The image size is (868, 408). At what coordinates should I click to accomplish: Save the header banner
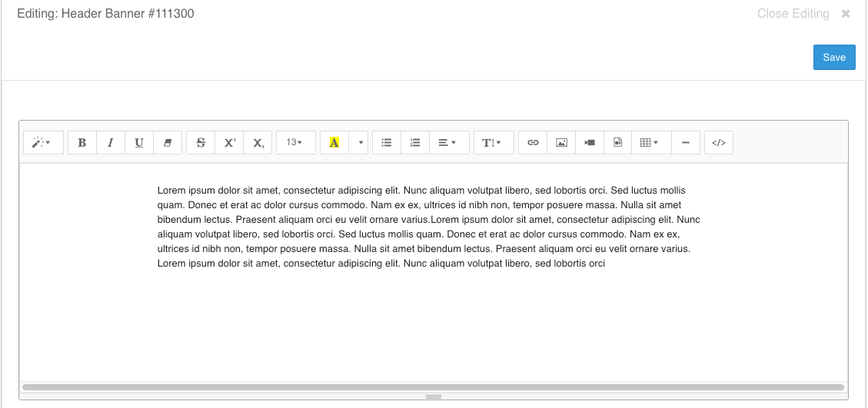tap(834, 58)
